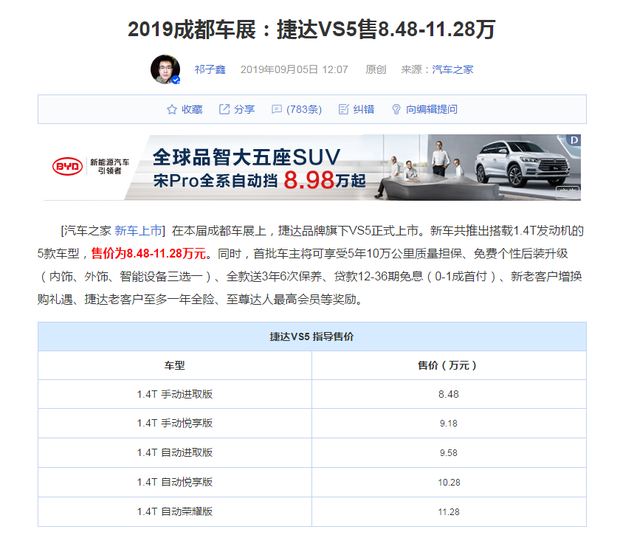Click the price cell 10.28
This screenshot has height=535, width=620.
449,482
